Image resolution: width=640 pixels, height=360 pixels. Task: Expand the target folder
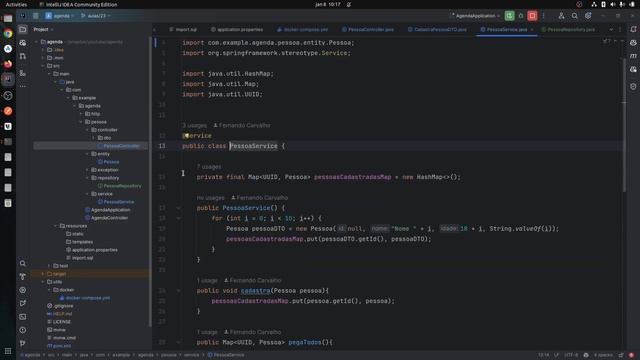tap(43, 274)
